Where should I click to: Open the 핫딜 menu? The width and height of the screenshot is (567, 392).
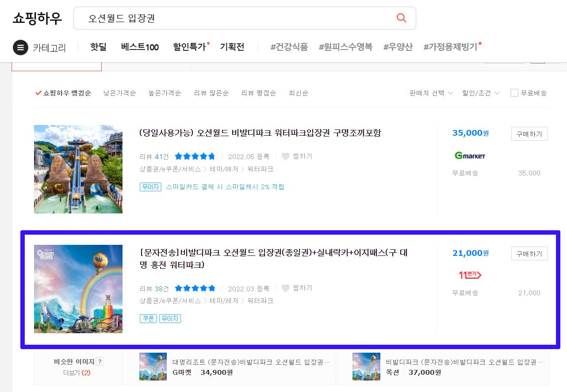(98, 47)
